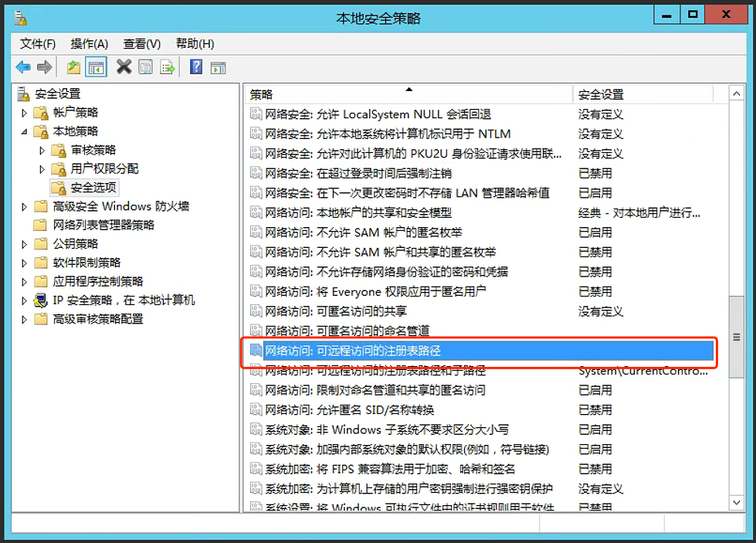Open the 操作(A) menu
The height and width of the screenshot is (543, 756).
89,44
